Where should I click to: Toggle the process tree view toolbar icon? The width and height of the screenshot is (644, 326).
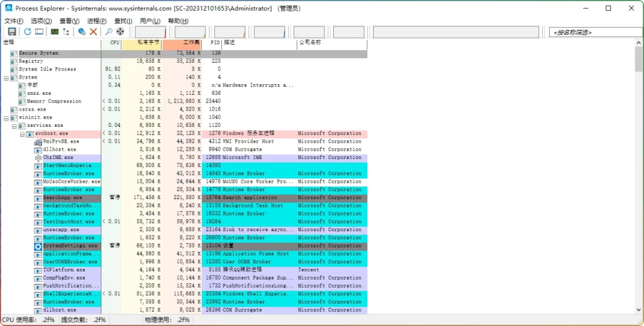(x=66, y=31)
